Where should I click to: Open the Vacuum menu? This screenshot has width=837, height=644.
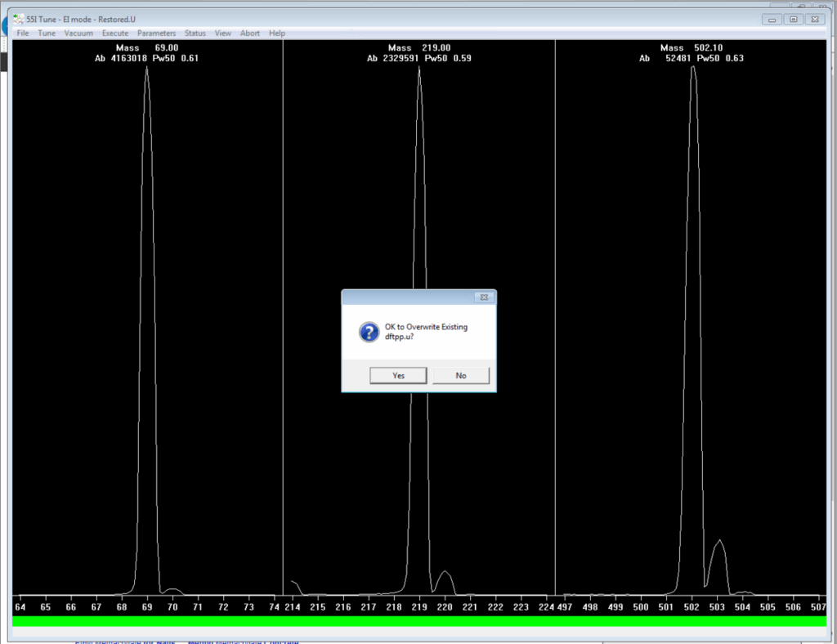coord(78,33)
